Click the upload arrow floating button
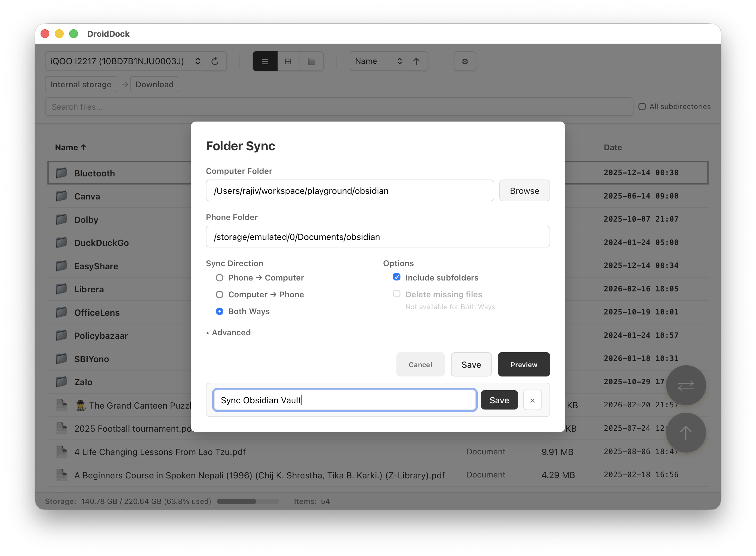The image size is (756, 556). click(686, 433)
